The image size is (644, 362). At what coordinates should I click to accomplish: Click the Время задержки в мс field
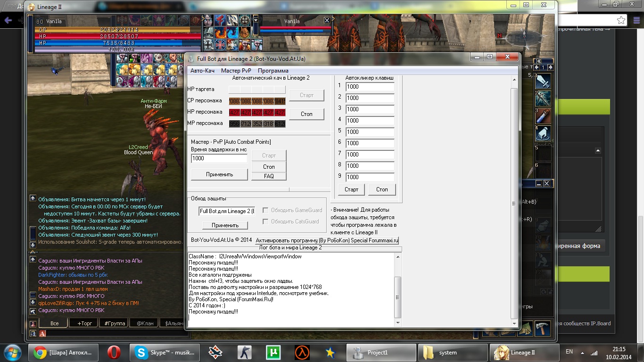pyautogui.click(x=219, y=158)
